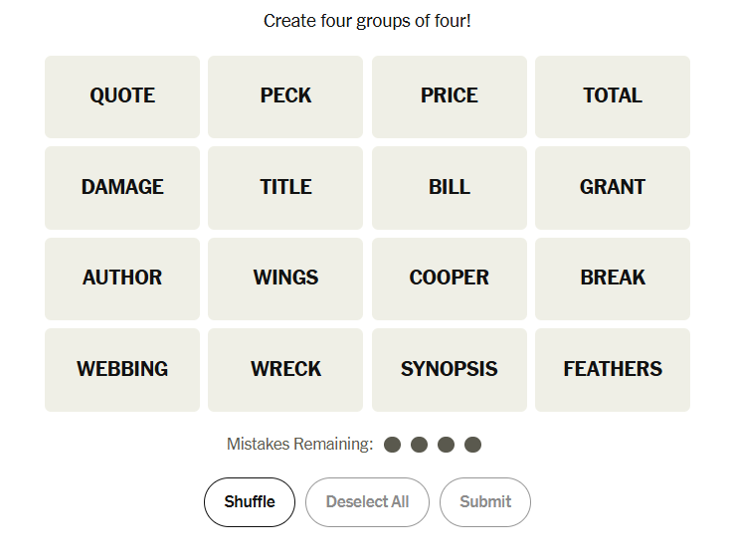Select the BREAK word tile

(613, 279)
